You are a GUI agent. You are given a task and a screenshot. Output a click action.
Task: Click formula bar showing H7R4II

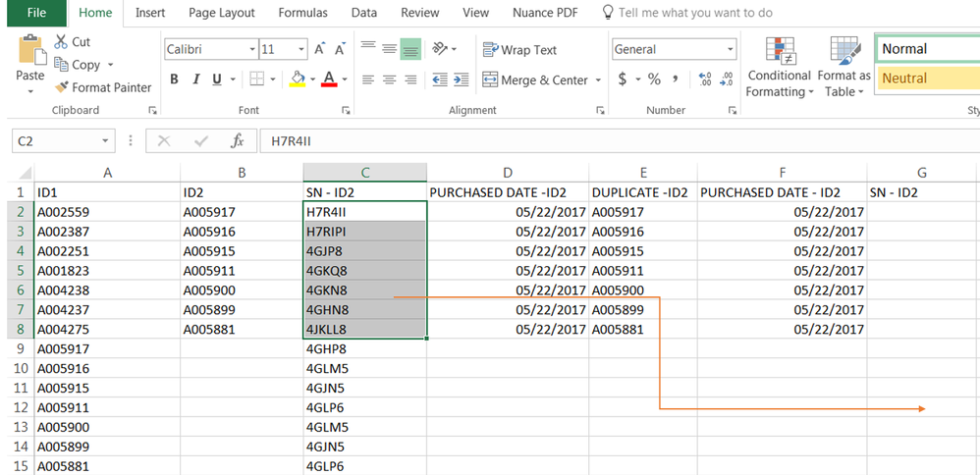pyautogui.click(x=619, y=141)
